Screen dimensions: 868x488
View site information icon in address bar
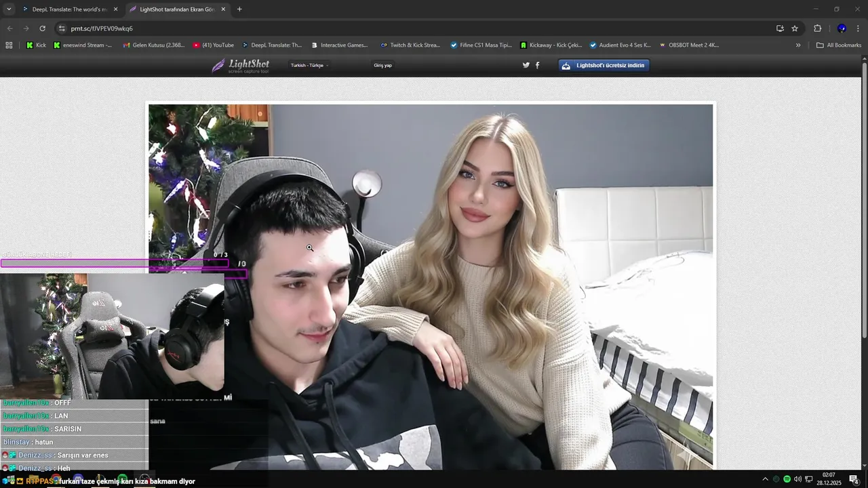pos(62,28)
